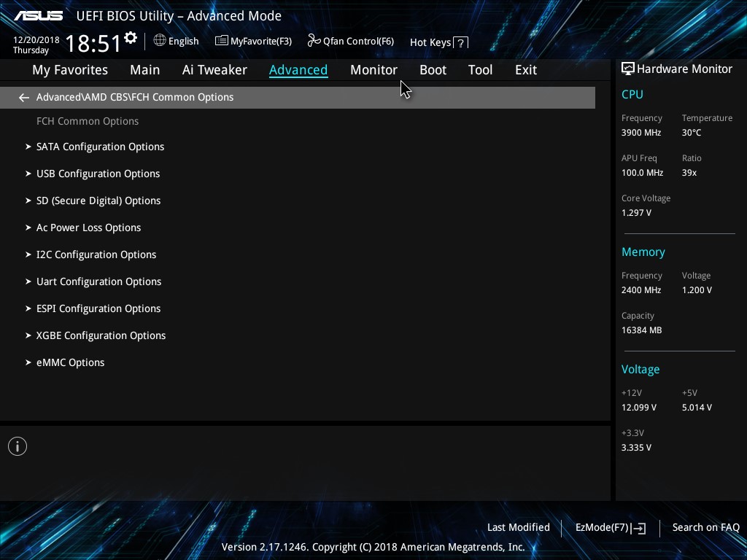The height and width of the screenshot is (560, 747).
Task: Open the Ai Tweaker tab
Action: (x=214, y=70)
